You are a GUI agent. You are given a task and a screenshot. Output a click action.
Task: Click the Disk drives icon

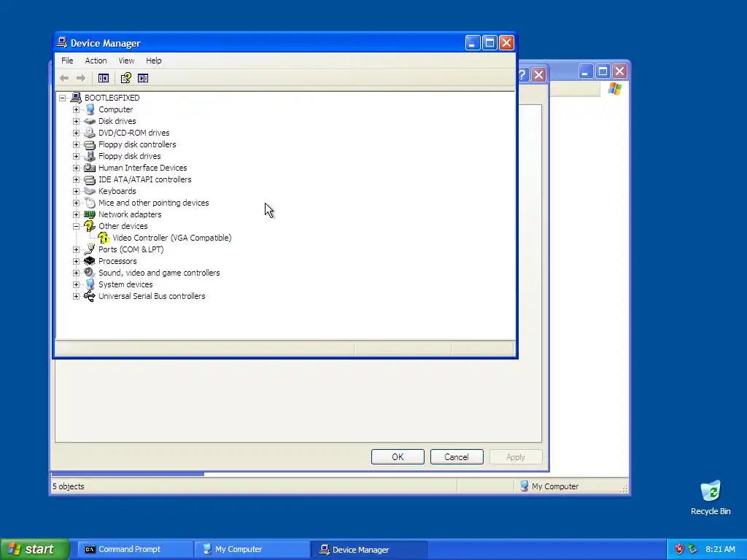(90, 121)
